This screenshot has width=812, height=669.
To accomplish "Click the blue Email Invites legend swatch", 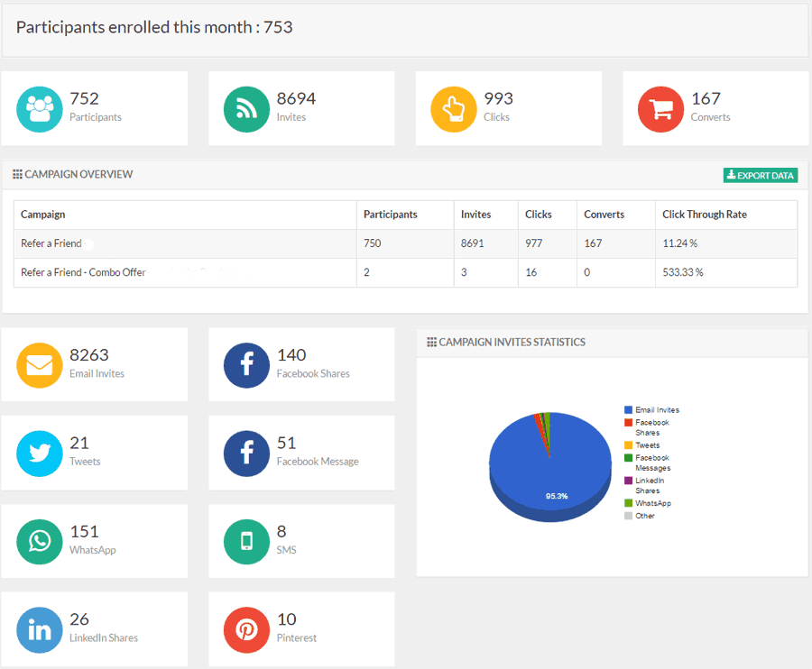I will click(x=628, y=409).
